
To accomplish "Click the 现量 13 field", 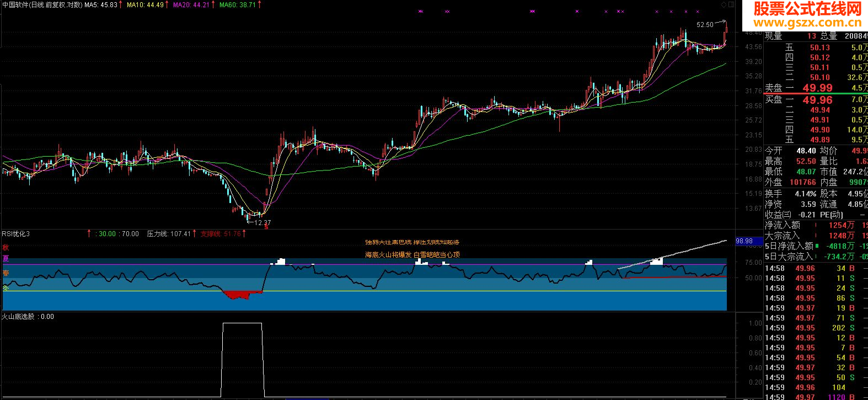I will tap(790, 36).
